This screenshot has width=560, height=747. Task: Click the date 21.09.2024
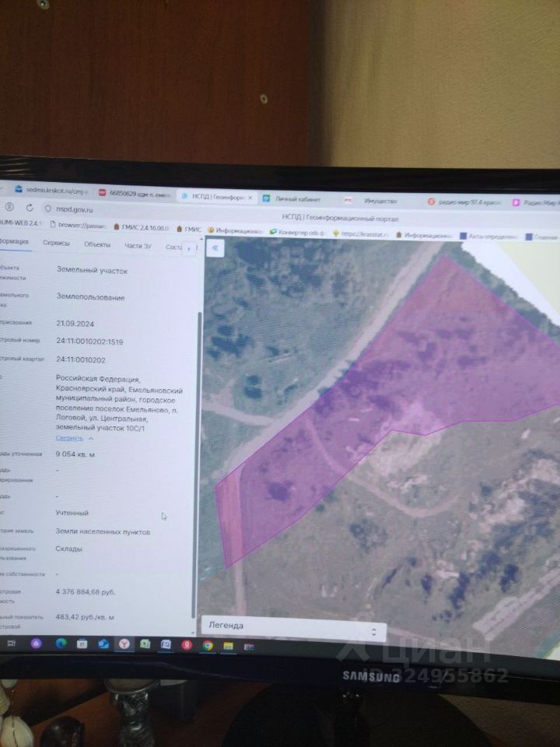tap(75, 324)
